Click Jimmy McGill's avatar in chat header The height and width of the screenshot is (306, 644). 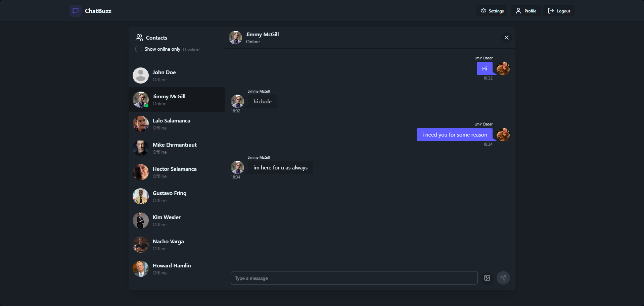pyautogui.click(x=235, y=38)
